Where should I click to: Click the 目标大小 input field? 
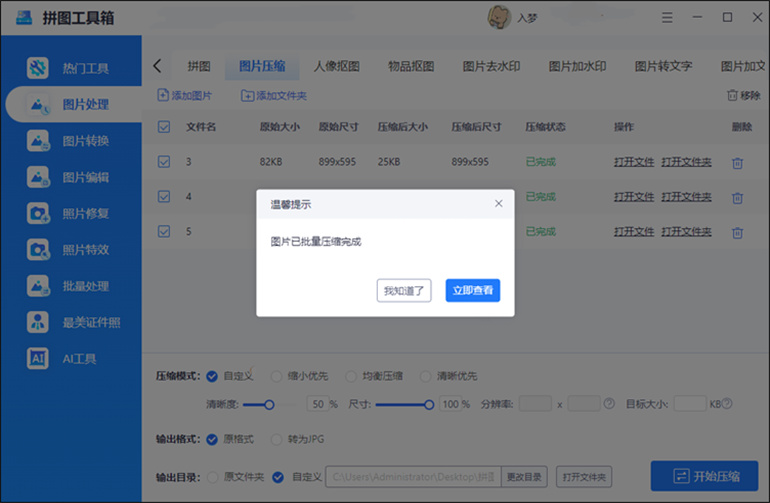point(690,404)
